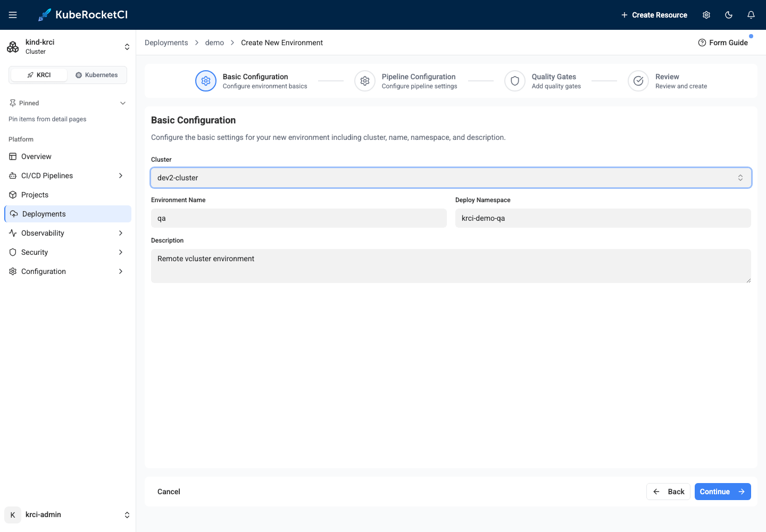Click Review step checkmark icon

638,81
